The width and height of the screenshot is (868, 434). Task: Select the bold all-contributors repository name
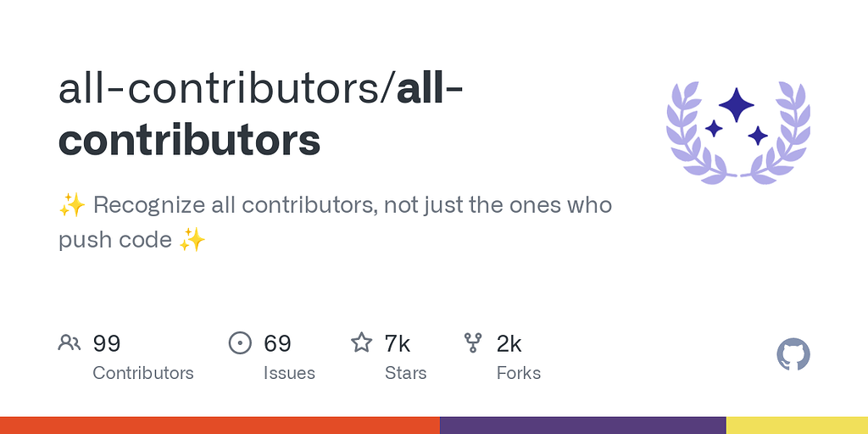(x=260, y=115)
